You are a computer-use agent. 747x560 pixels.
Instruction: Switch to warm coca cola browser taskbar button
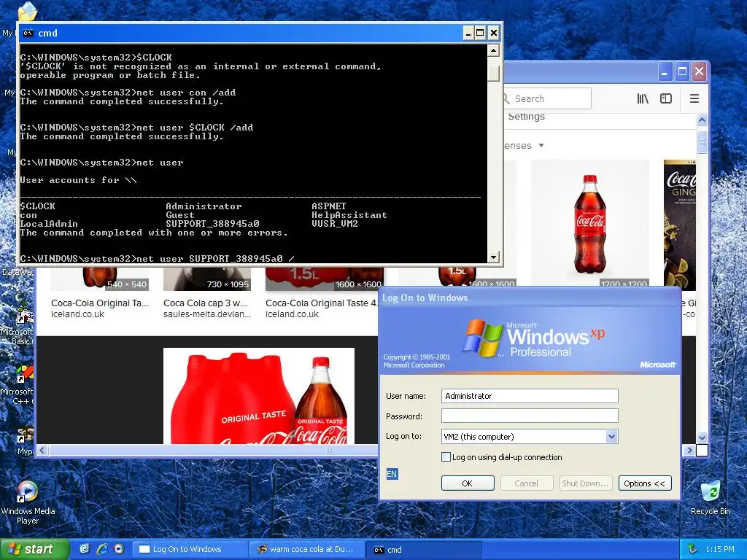(307, 549)
